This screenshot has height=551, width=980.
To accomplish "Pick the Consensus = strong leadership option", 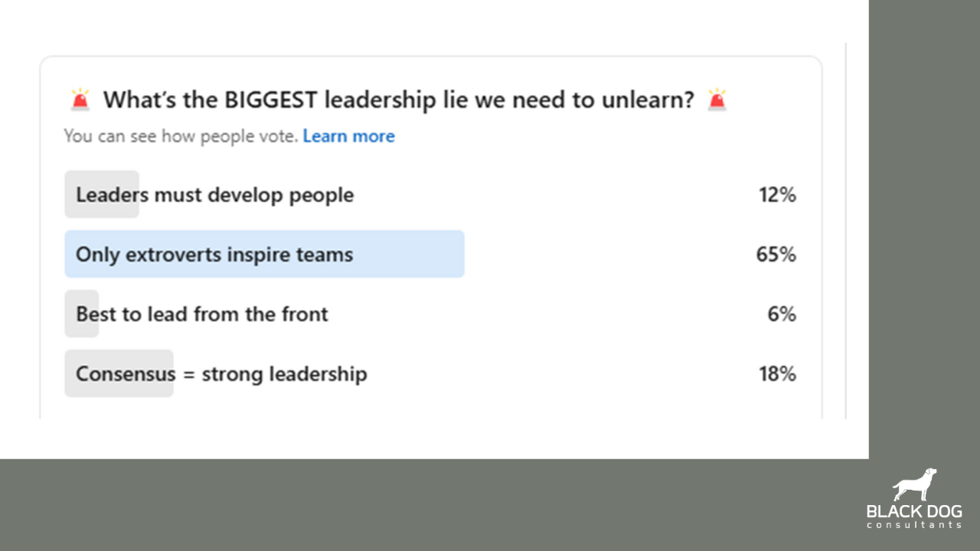I will [221, 374].
